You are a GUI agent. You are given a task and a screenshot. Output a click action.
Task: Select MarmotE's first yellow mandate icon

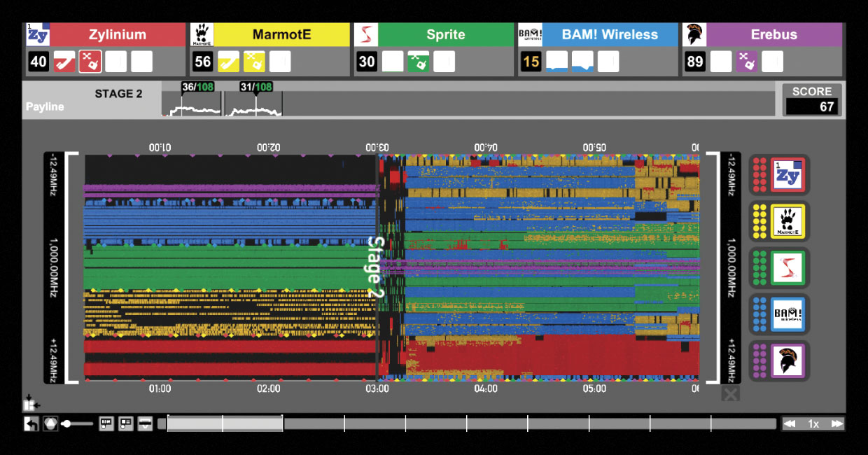[228, 62]
